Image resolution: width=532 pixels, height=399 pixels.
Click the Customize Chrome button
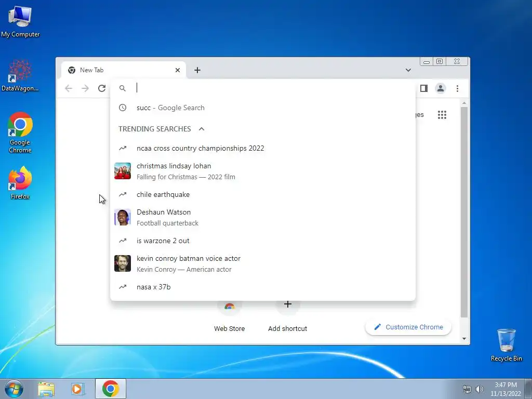tap(408, 327)
